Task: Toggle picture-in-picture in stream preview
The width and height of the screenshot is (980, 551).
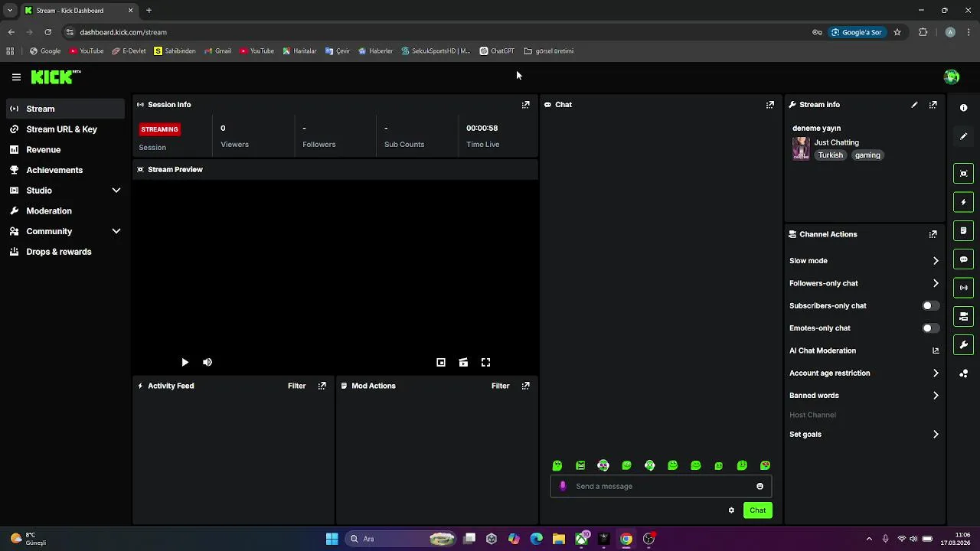Action: (x=441, y=363)
